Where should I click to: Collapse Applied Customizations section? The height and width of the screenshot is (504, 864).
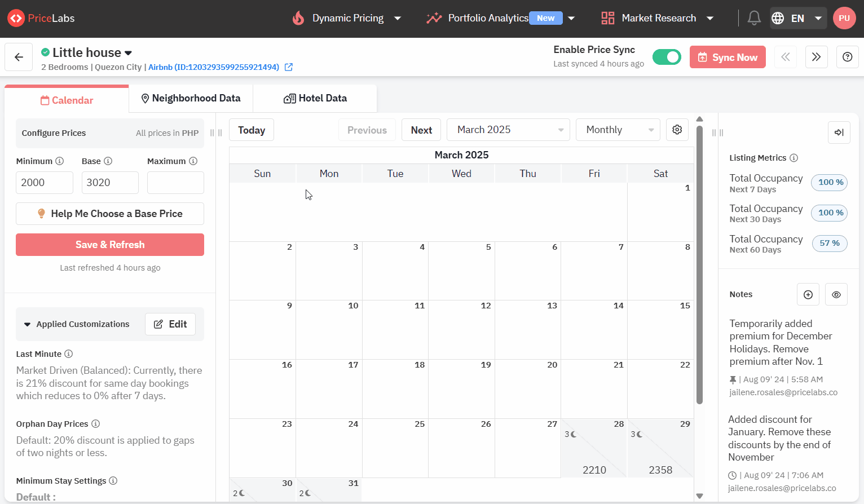tap(27, 324)
